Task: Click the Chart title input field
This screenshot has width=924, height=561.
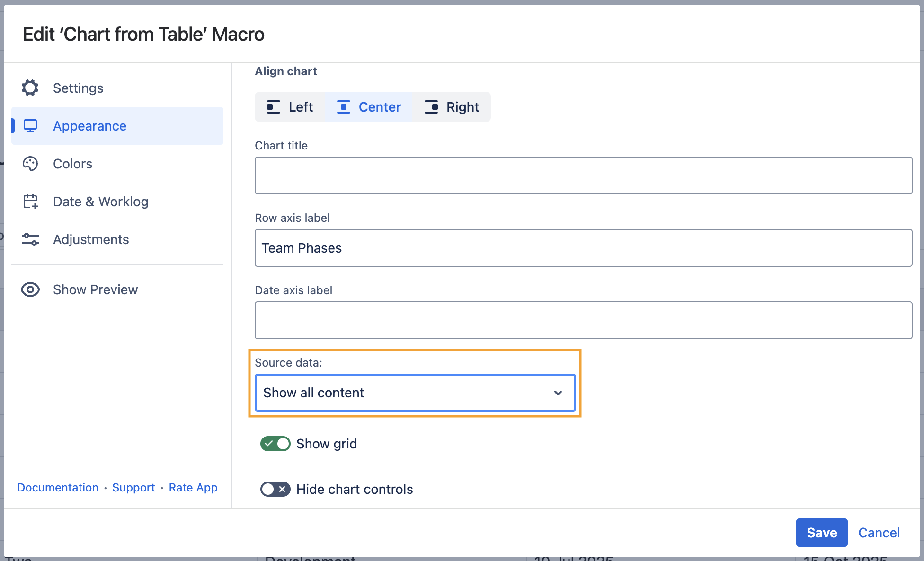Action: pos(583,175)
